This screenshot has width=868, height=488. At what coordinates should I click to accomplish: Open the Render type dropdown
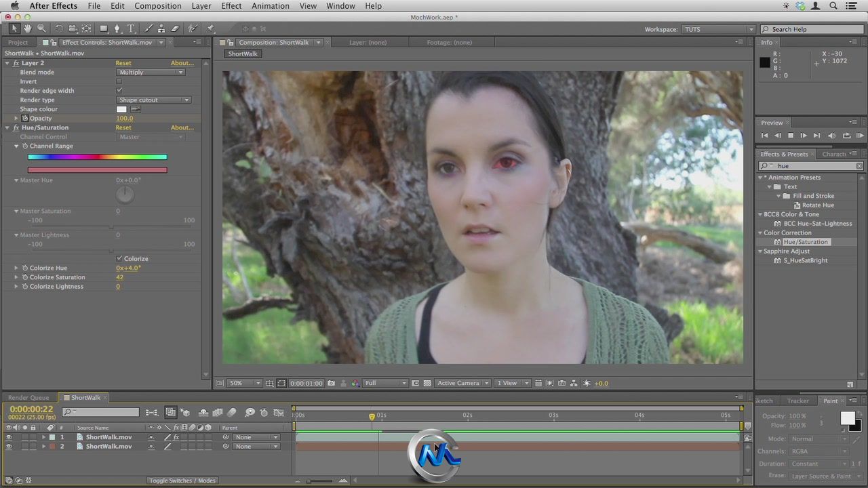pyautogui.click(x=153, y=100)
